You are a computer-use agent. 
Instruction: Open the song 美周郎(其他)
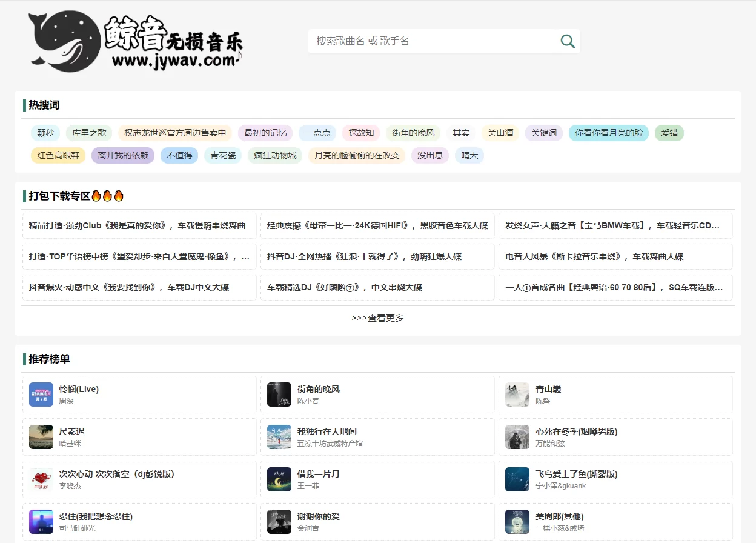(x=615, y=521)
